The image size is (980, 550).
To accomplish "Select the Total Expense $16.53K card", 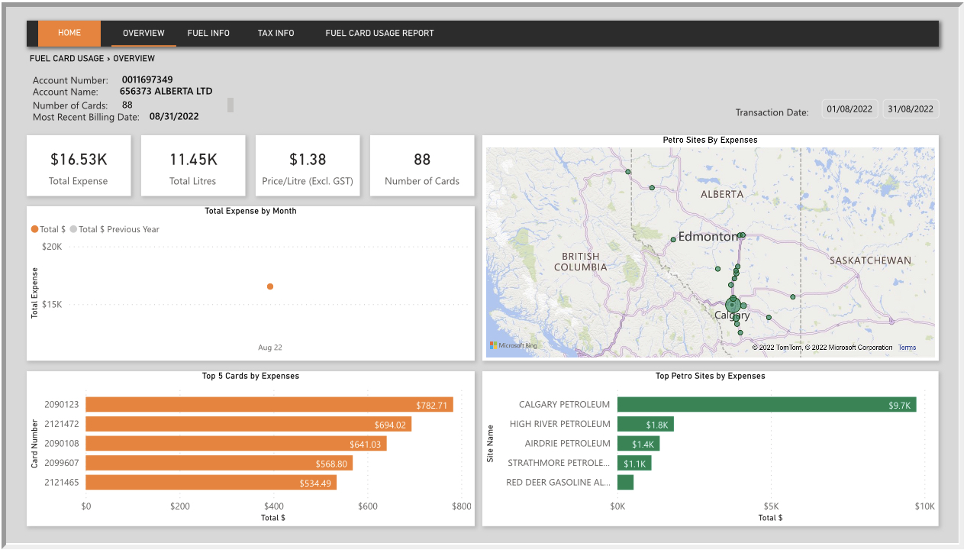I will click(x=79, y=166).
